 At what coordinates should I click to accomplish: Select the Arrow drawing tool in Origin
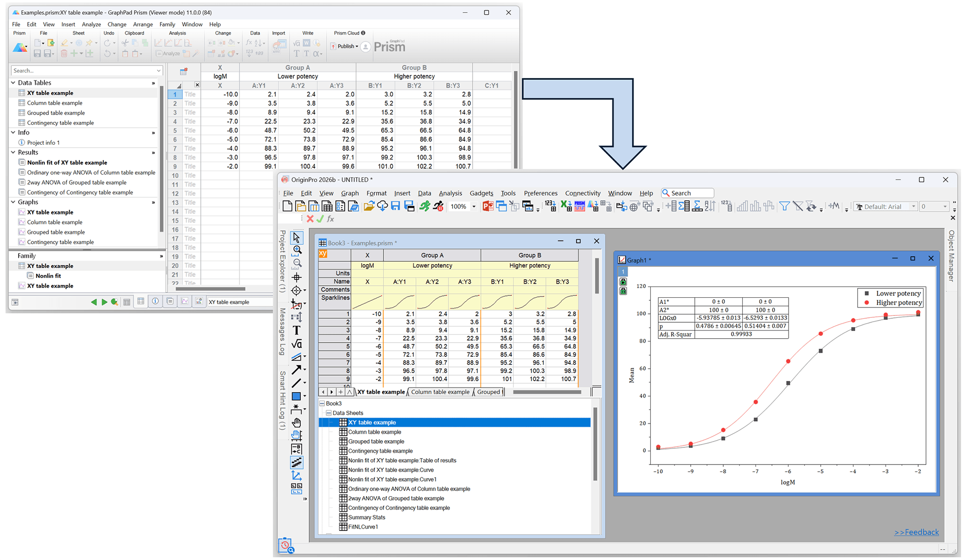click(x=296, y=370)
